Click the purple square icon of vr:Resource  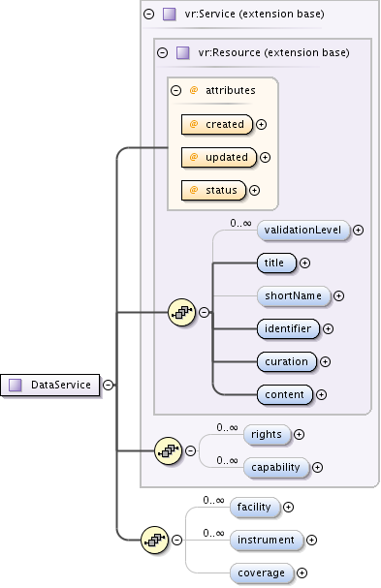(183, 53)
